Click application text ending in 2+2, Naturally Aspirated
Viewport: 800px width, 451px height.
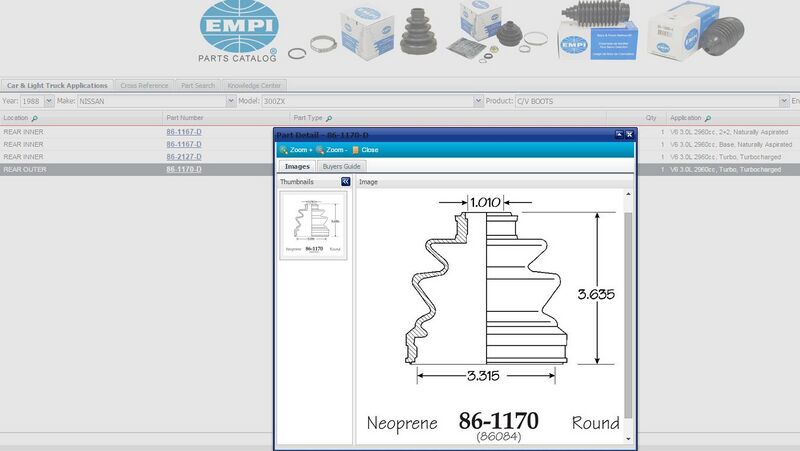[729, 132]
